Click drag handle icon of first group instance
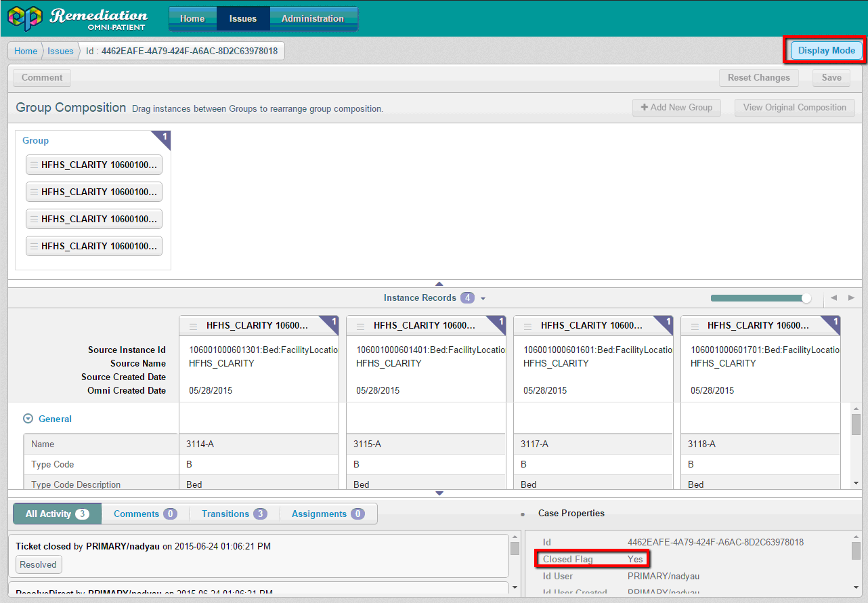Screen dimensions: 868x603 coord(34,165)
